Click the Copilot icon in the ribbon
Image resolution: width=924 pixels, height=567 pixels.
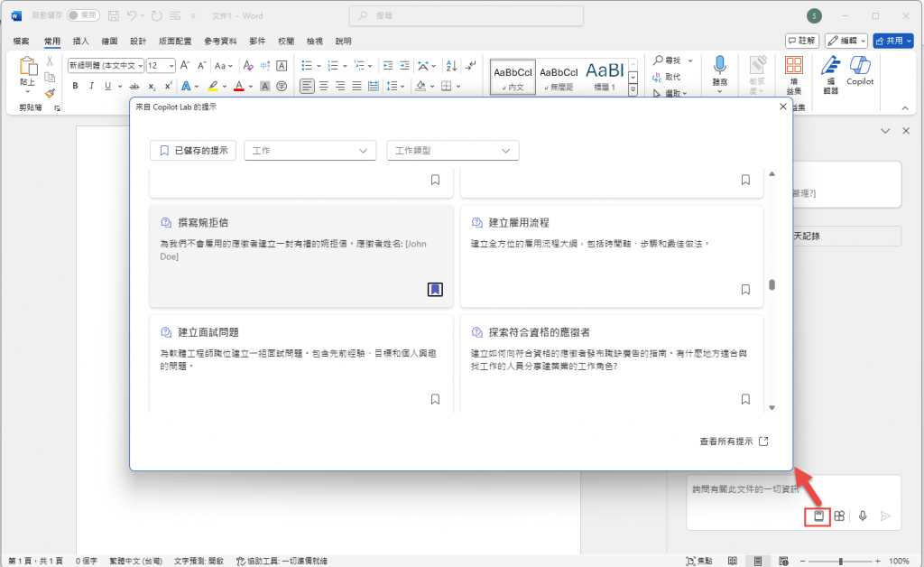(860, 65)
